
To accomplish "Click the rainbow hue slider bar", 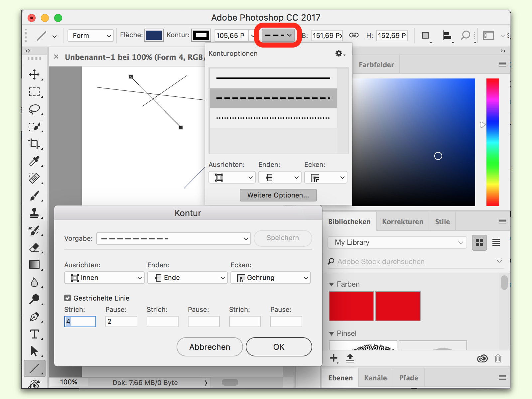I will click(492, 142).
